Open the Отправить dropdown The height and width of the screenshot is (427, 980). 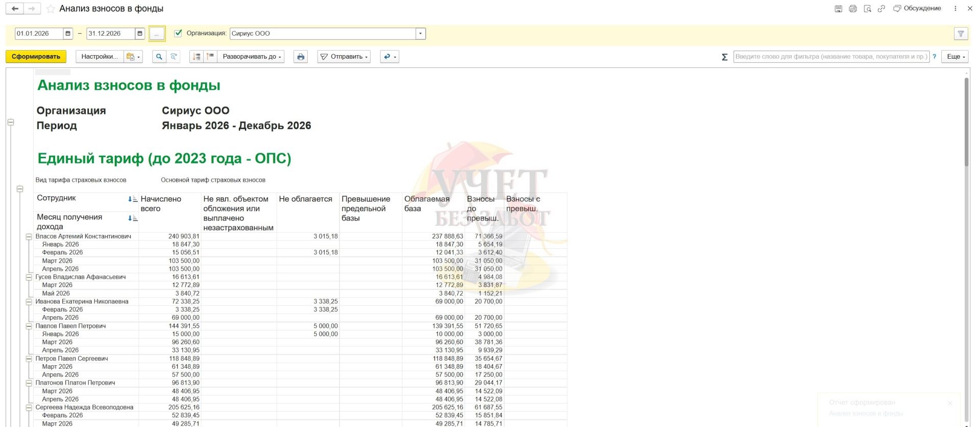pyautogui.click(x=344, y=57)
